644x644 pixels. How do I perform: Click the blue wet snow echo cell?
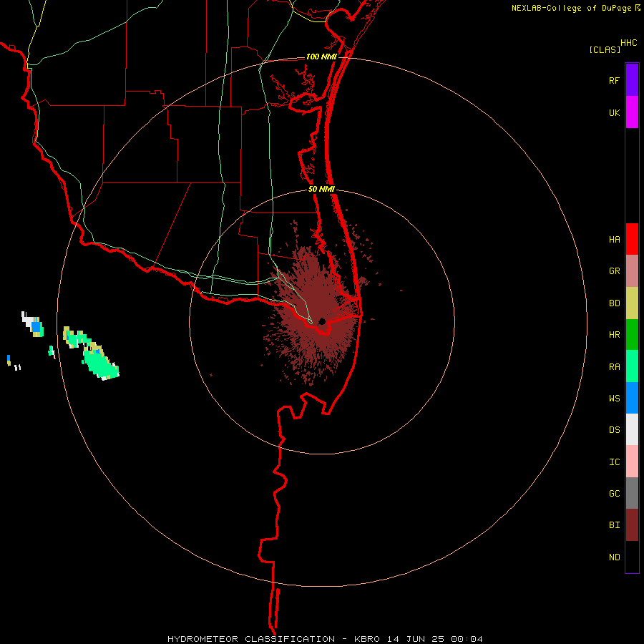36,327
